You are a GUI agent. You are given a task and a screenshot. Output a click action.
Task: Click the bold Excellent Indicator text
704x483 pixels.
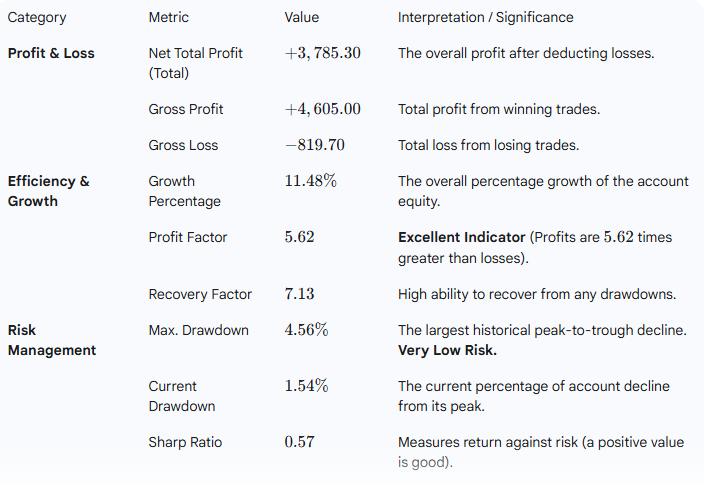point(461,237)
